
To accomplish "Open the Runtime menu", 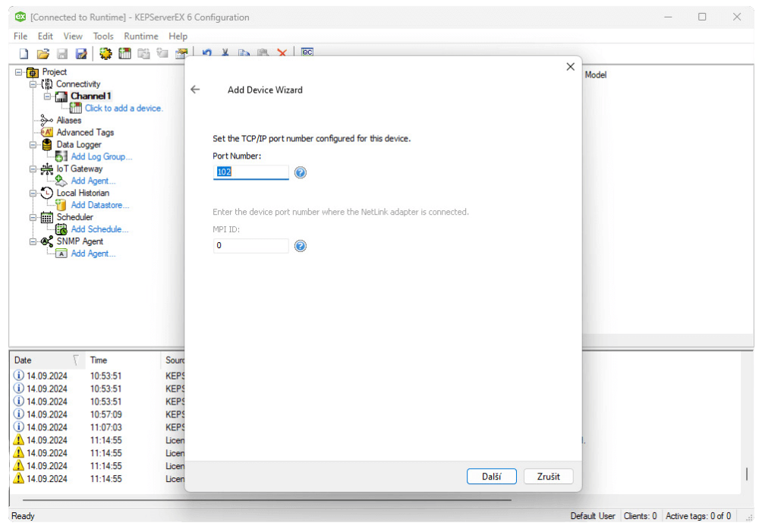I will pos(141,36).
